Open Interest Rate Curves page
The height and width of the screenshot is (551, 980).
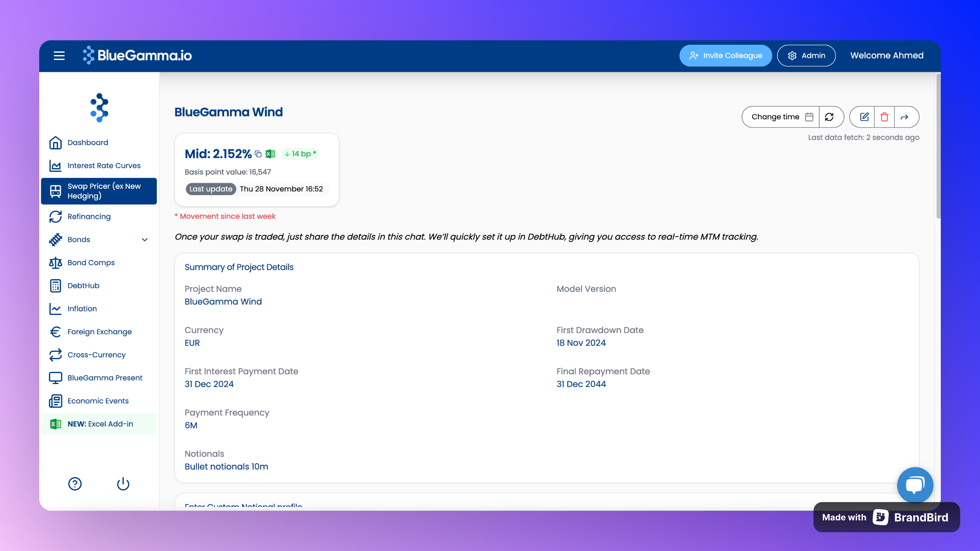coord(104,166)
